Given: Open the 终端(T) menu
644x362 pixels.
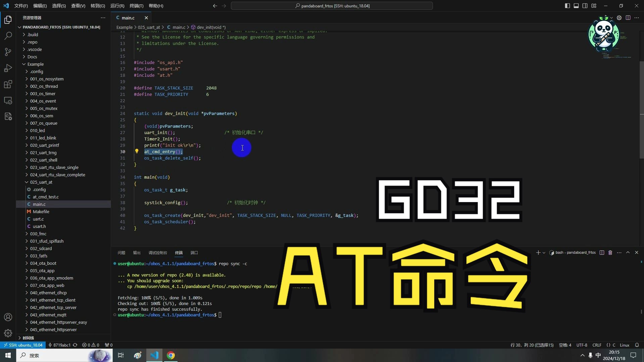Looking at the screenshot, I should coord(136,6).
